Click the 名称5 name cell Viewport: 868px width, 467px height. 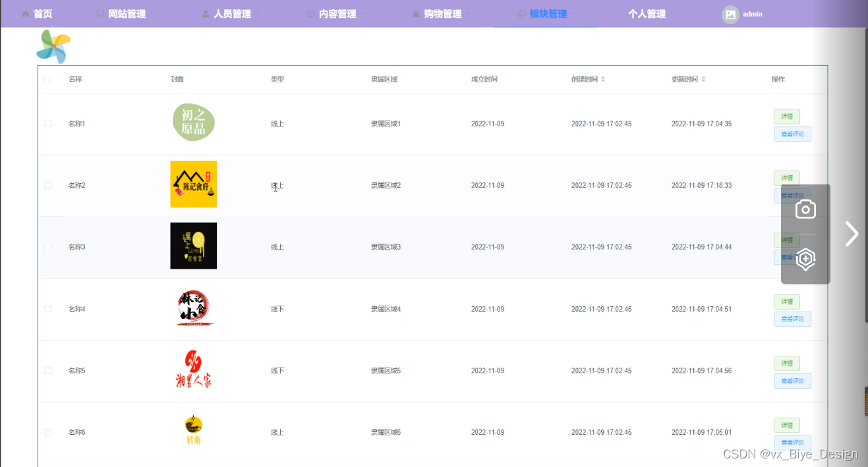point(77,371)
